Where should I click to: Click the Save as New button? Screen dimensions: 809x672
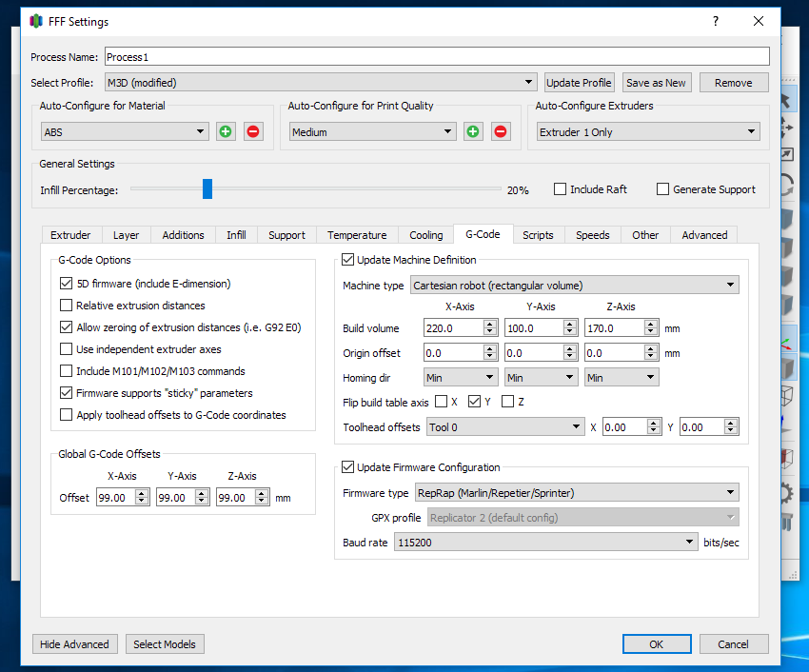[657, 83]
